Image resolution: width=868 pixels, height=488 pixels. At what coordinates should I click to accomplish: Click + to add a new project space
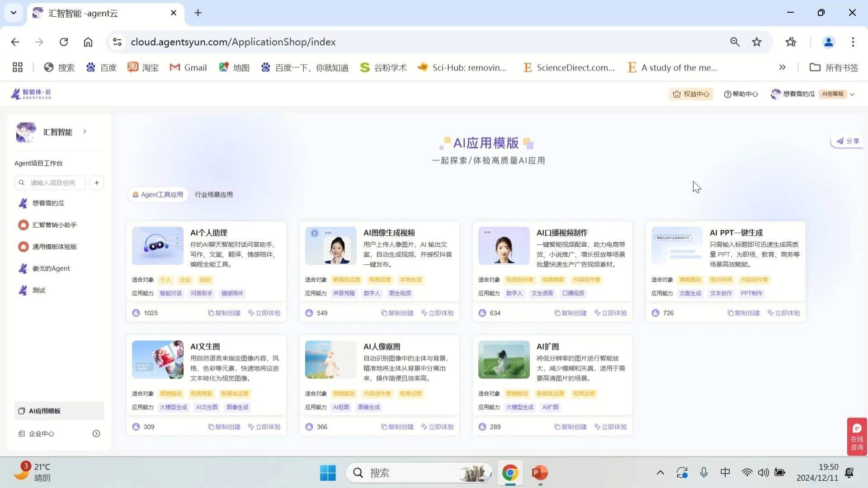tap(96, 183)
